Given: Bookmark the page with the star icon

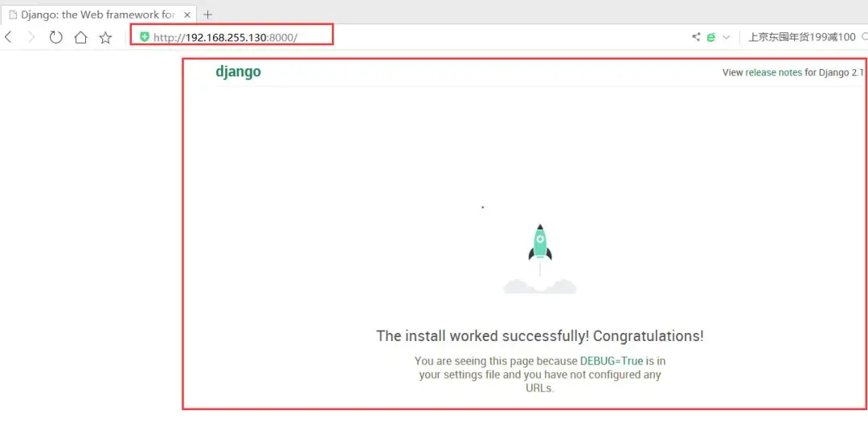Looking at the screenshot, I should pyautogui.click(x=105, y=37).
